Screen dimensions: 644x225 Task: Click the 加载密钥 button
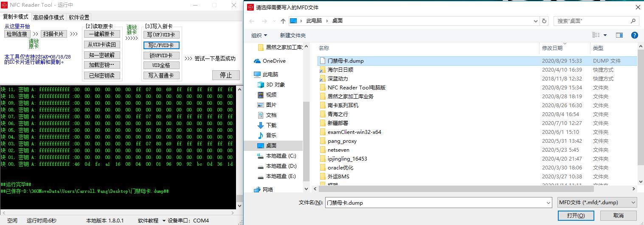pos(102,65)
